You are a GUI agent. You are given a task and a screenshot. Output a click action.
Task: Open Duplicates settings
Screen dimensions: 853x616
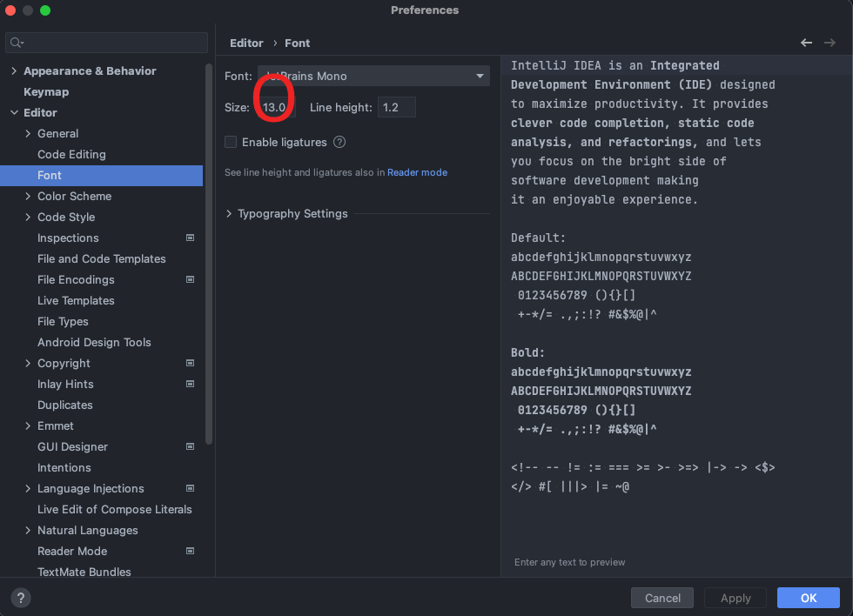(x=65, y=405)
